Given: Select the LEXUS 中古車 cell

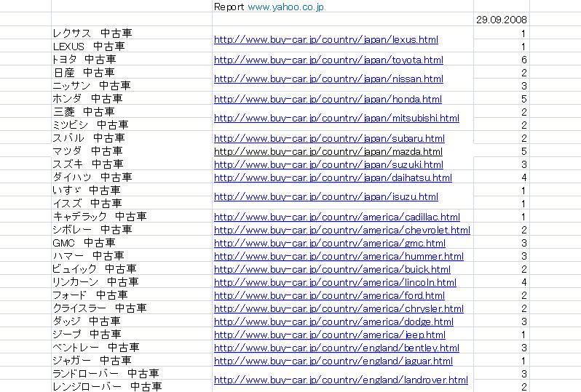Looking at the screenshot, I should pyautogui.click(x=132, y=47).
